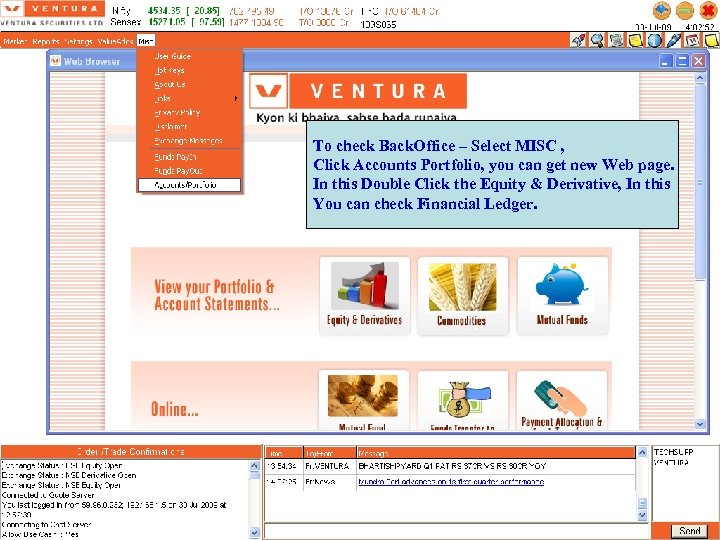Open Privacy Policy menu entry

click(x=189, y=112)
